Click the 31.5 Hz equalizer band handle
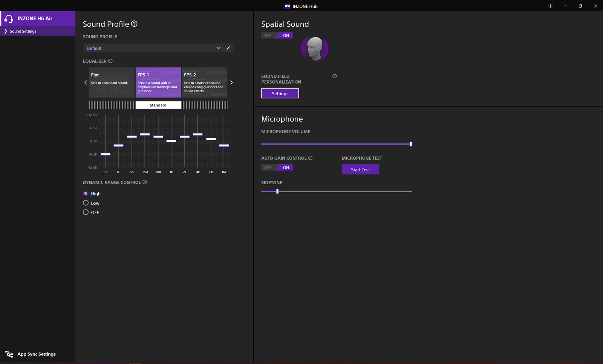The width and height of the screenshot is (603, 364). pyautogui.click(x=106, y=154)
